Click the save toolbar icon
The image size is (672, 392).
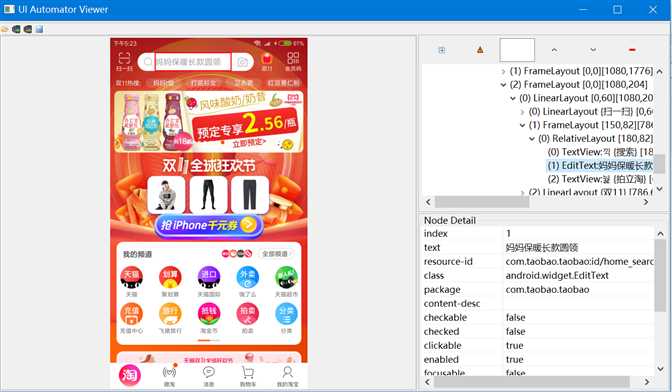coord(39,29)
